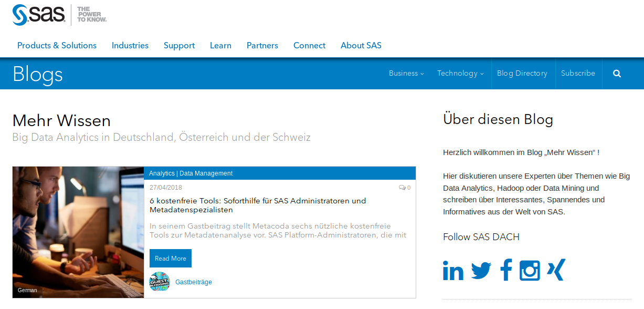Screen dimensions: 644x309
Task: Expand the Technology dropdown
Action: point(460,74)
